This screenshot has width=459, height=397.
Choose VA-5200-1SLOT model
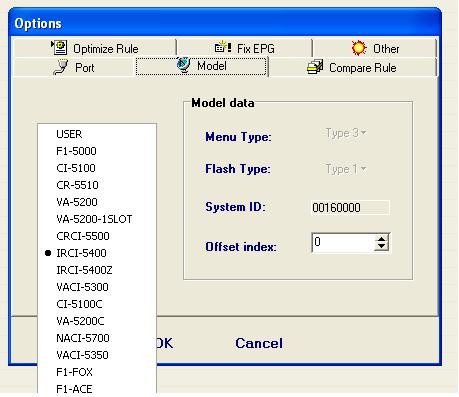(97, 219)
